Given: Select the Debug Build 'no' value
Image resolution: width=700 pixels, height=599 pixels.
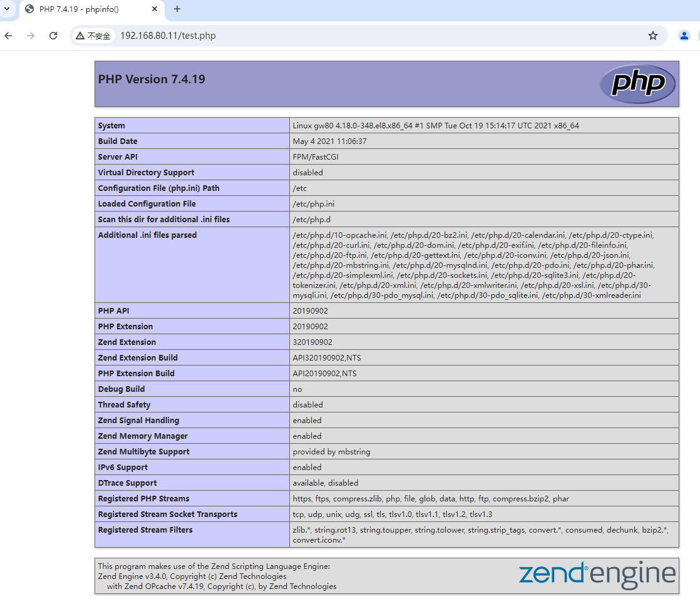Looking at the screenshot, I should click(297, 389).
